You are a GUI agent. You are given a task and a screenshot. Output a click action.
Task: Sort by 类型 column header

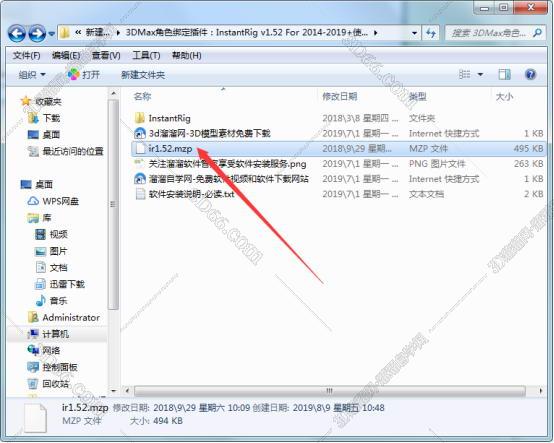pos(418,96)
